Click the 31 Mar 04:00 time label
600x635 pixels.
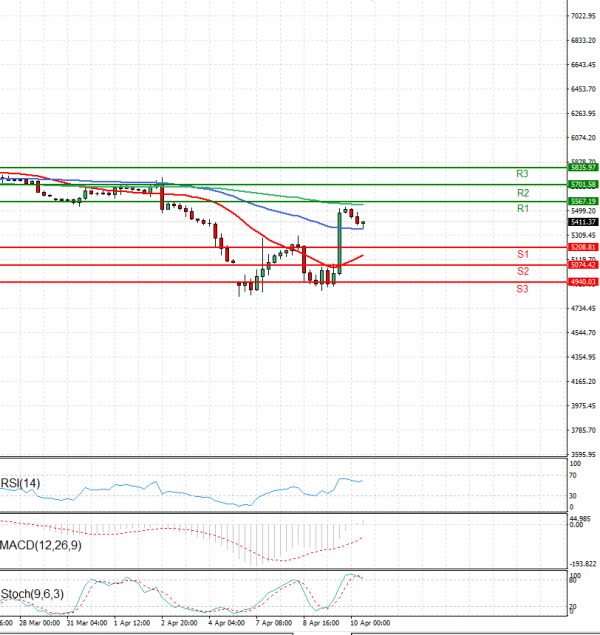[87, 623]
